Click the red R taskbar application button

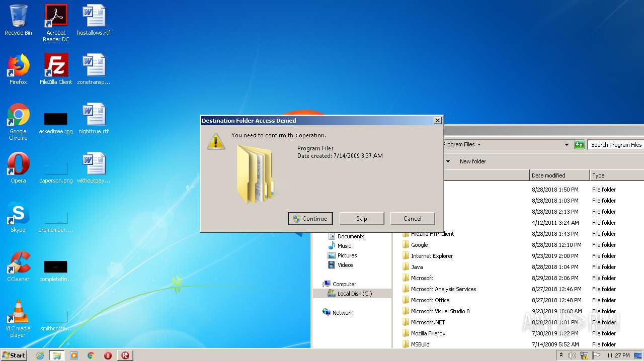125,355
